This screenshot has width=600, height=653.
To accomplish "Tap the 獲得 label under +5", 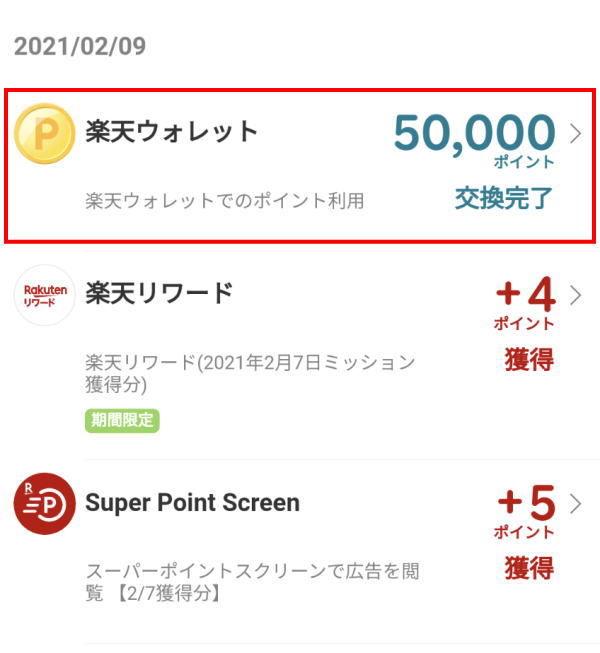I will pos(529,568).
